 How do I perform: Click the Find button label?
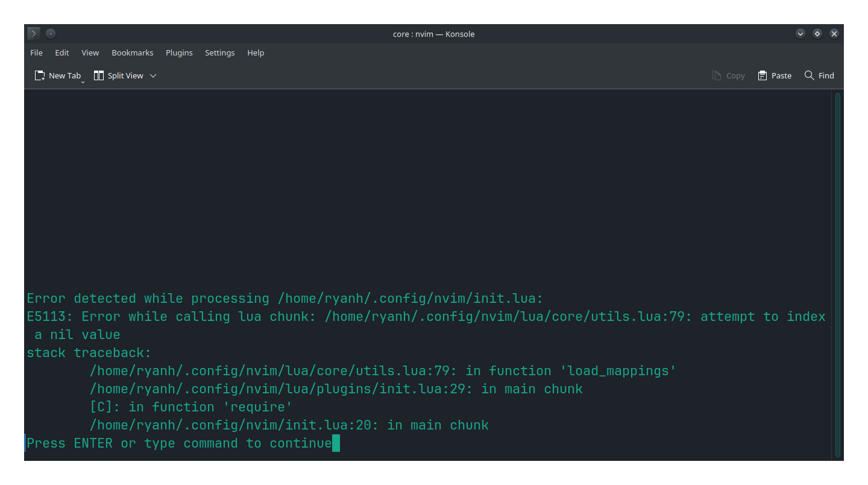[x=825, y=75]
